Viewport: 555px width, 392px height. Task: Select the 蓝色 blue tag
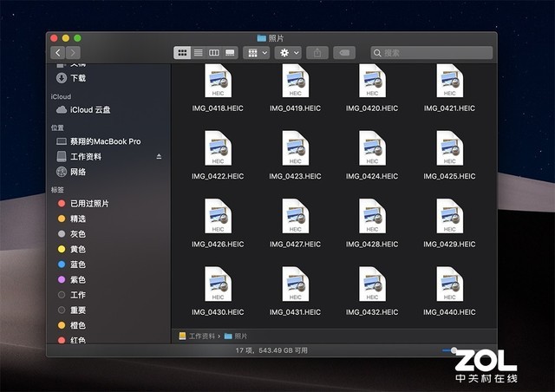[x=78, y=265]
